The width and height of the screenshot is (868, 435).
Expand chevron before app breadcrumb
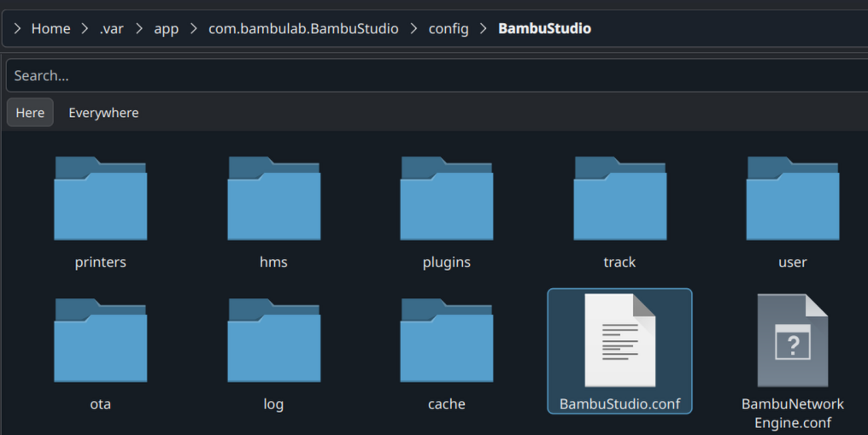139,28
